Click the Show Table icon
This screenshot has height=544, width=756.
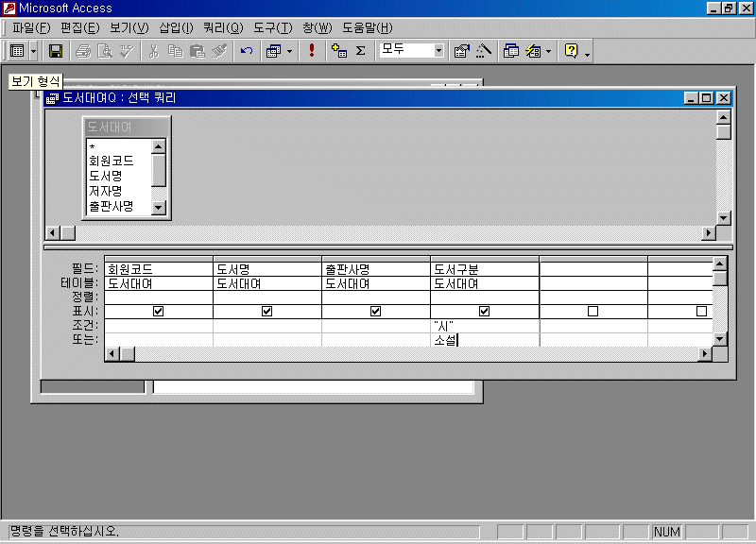tap(339, 51)
